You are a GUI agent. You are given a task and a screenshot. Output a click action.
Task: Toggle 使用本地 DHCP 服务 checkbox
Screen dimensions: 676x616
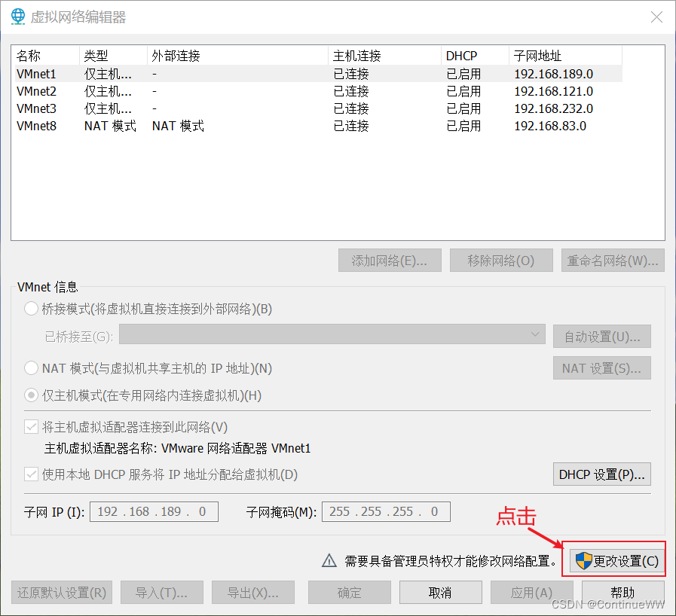click(32, 474)
